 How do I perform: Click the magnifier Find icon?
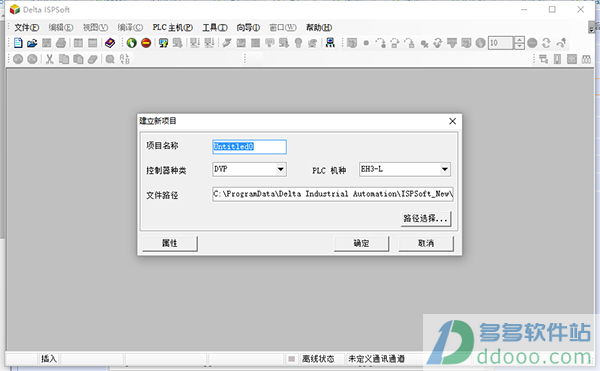pos(110,59)
